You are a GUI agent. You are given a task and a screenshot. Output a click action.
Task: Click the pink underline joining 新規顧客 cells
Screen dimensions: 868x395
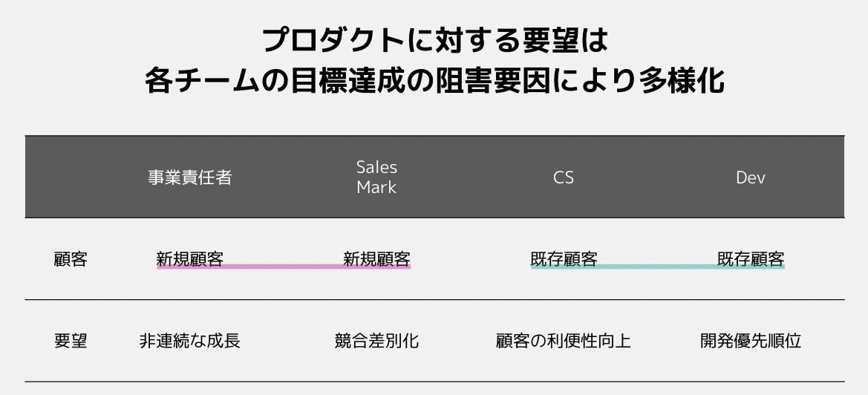(x=284, y=267)
